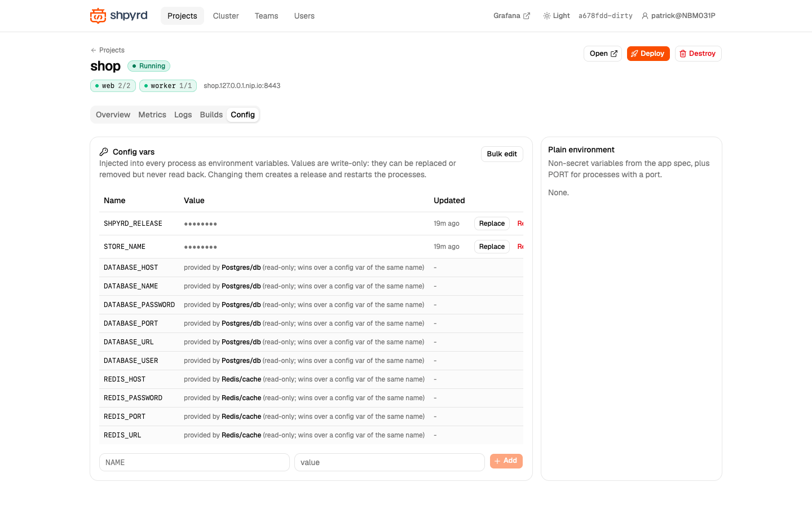The width and height of the screenshot is (812, 508).
Task: Click the shpyrd logo icon
Action: (x=98, y=16)
